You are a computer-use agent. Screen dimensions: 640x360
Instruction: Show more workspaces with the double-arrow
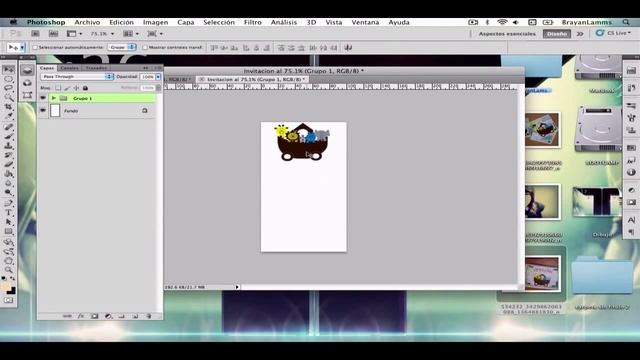(x=580, y=34)
